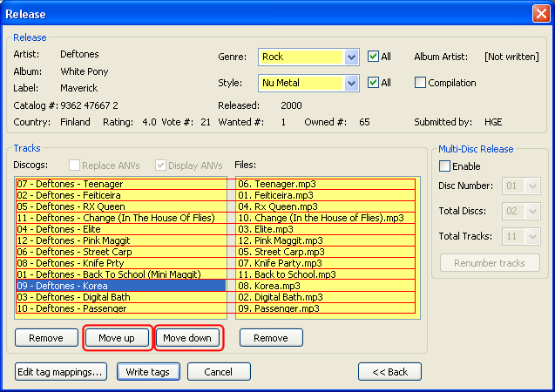Image resolution: width=555 pixels, height=392 pixels.
Task: Select file '09. Passenger.mp3'
Action: [326, 308]
